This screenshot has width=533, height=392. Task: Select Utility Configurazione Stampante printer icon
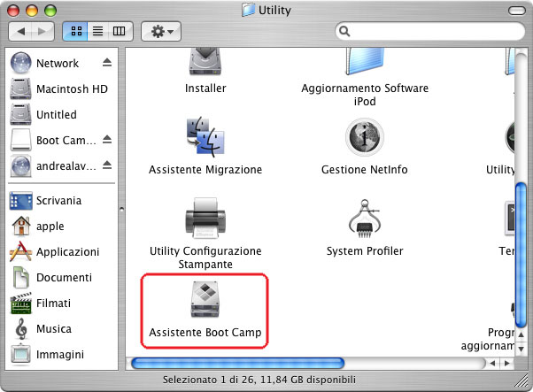(205, 218)
